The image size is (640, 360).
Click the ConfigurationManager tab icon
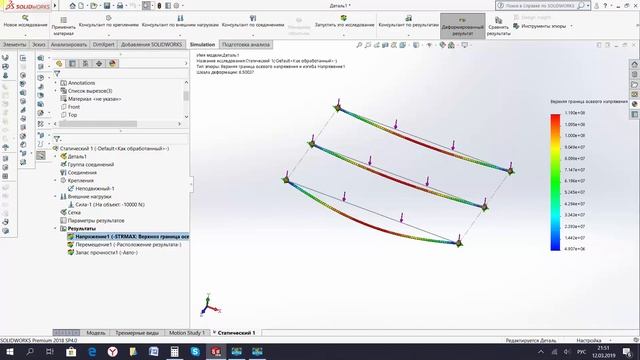85,63
